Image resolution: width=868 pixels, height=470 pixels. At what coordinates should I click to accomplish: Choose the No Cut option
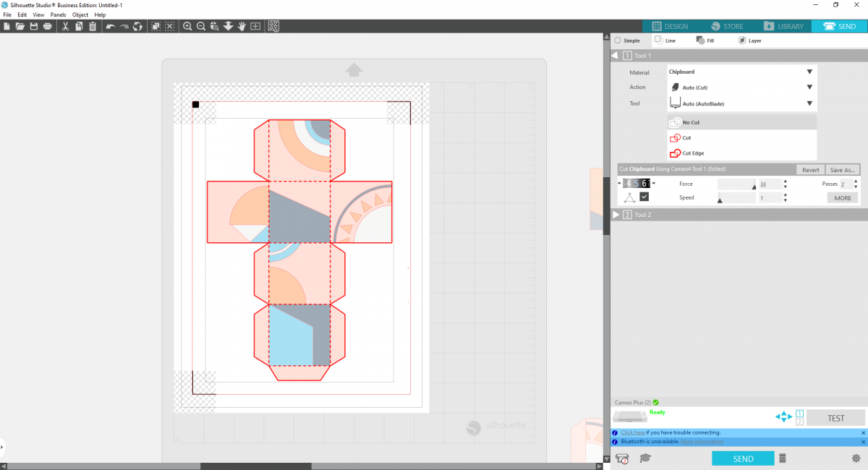pyautogui.click(x=741, y=122)
